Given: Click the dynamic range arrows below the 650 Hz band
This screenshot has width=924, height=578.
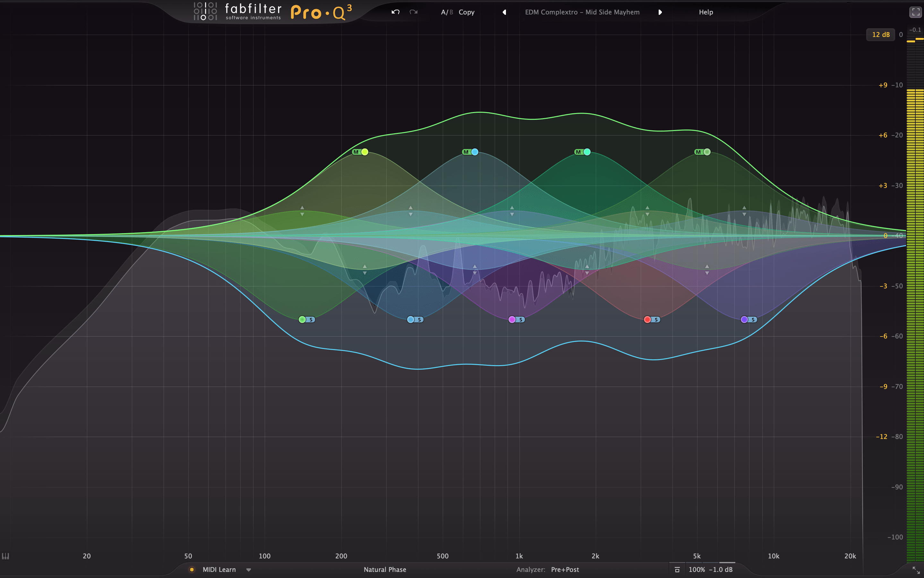Looking at the screenshot, I should click(475, 269).
